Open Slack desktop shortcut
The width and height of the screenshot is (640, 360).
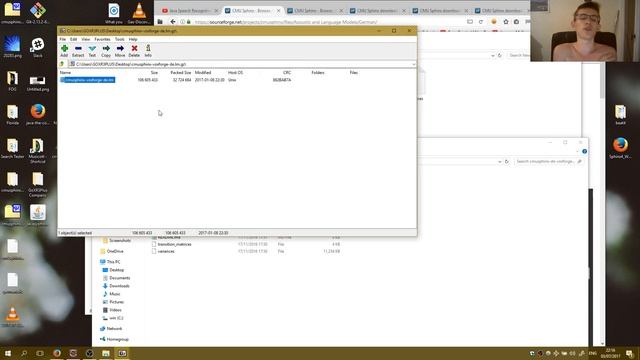[x=38, y=47]
